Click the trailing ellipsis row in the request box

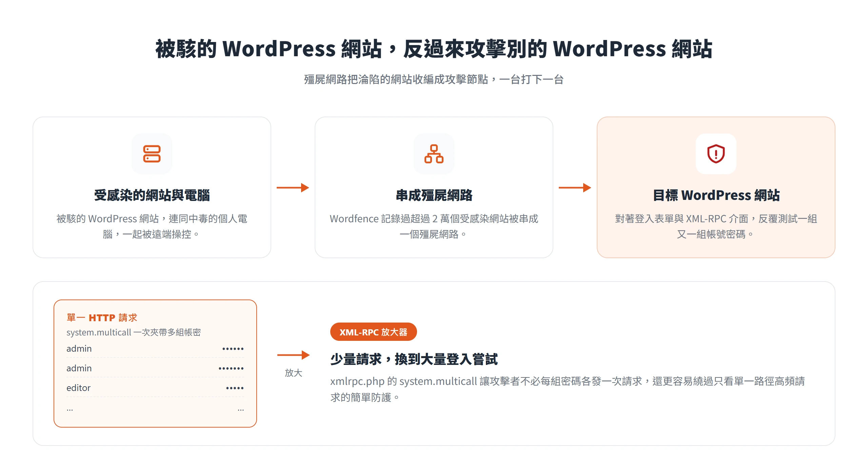click(155, 409)
